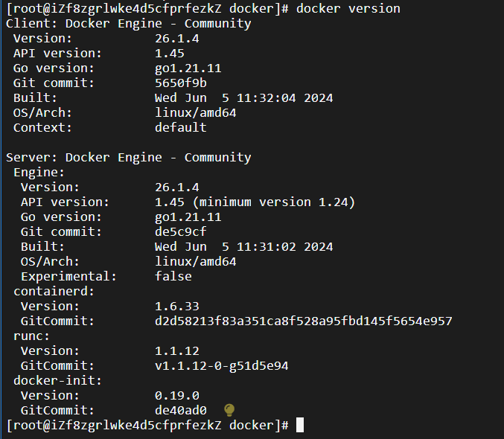Click the client 'Context:' label
The height and width of the screenshot is (439, 504).
point(42,127)
